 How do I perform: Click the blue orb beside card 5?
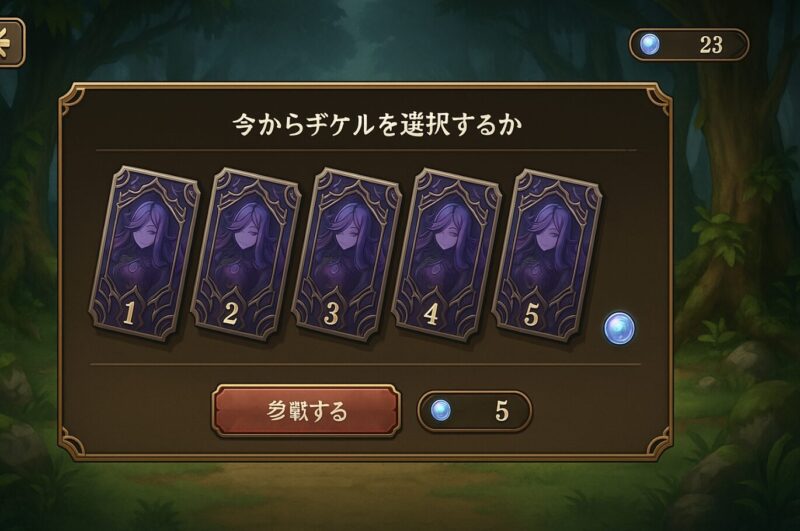(619, 328)
